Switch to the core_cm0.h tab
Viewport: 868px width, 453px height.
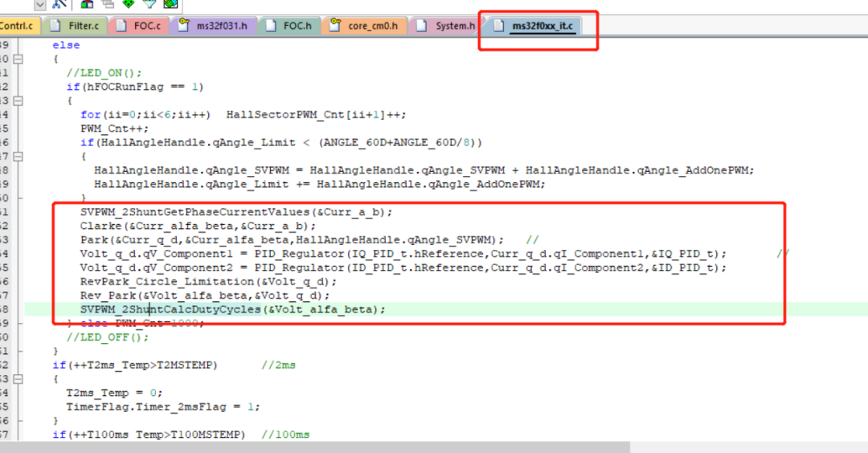click(365, 26)
